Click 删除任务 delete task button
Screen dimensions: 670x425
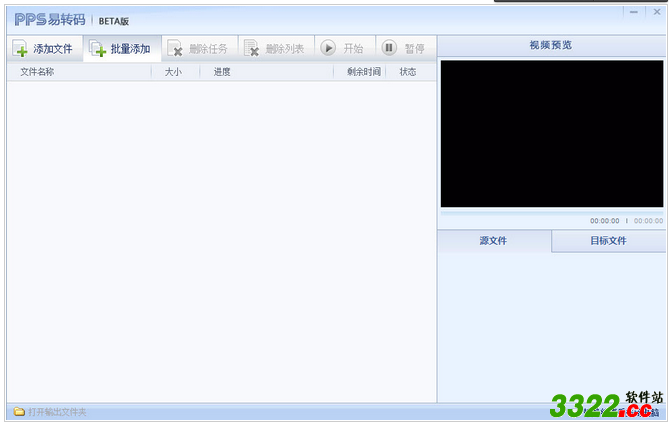point(200,49)
